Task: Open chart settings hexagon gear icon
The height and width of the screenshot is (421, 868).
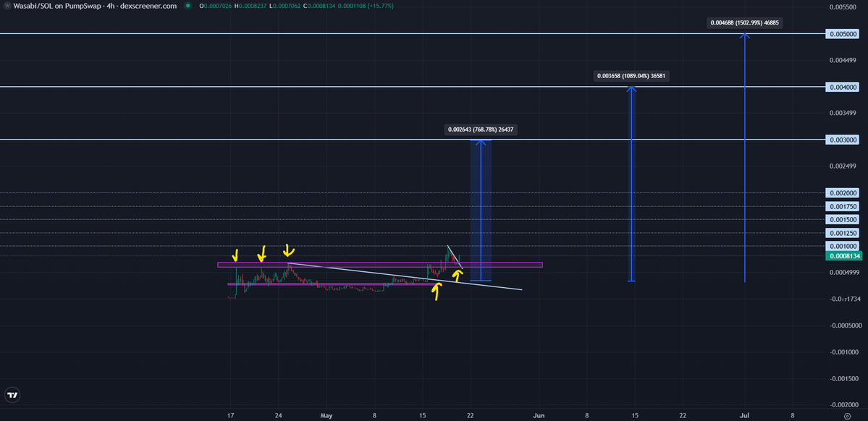Action: tap(847, 416)
